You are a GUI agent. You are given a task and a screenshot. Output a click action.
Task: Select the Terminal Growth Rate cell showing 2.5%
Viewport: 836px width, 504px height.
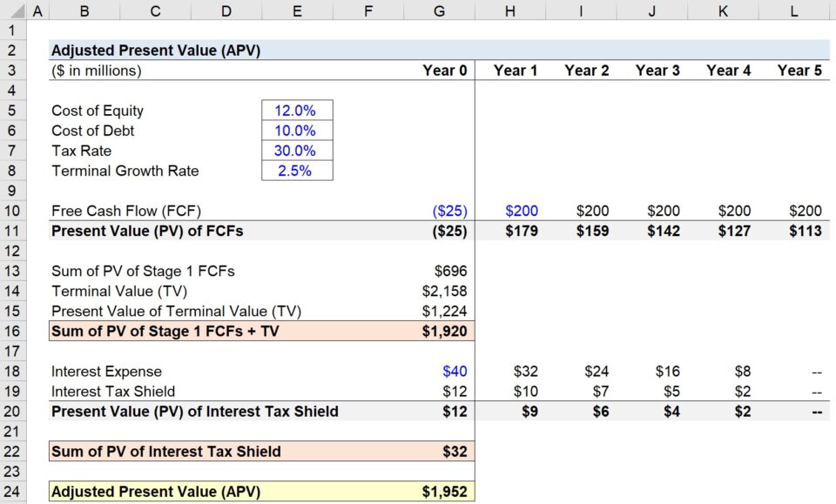click(x=296, y=171)
